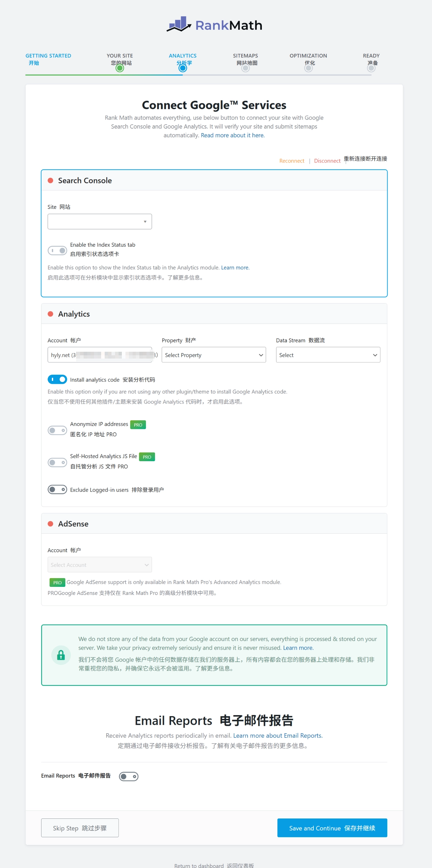Image resolution: width=432 pixels, height=868 pixels.
Task: Open the Read more about it here link
Action: coord(233,135)
